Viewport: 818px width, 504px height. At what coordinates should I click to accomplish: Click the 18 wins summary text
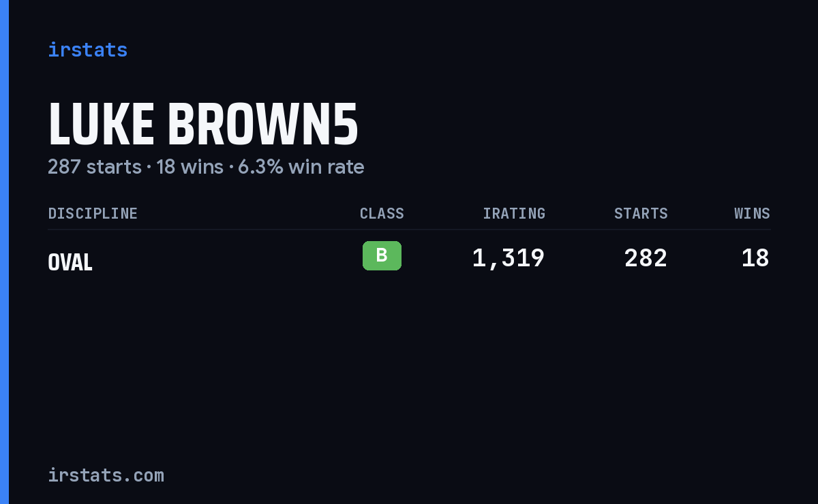tap(190, 167)
